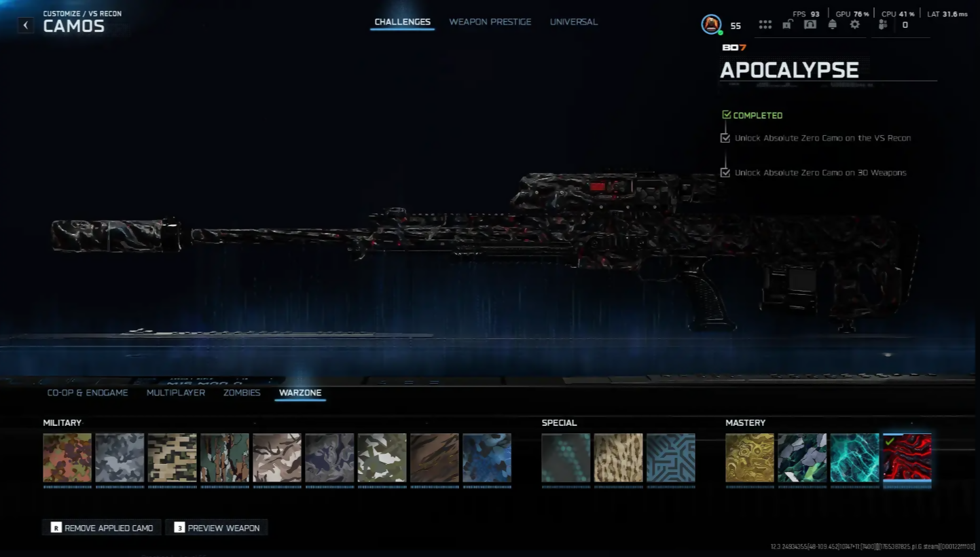
Task: Click checkbox for Absolute Zero on VS Recon
Action: tap(725, 138)
